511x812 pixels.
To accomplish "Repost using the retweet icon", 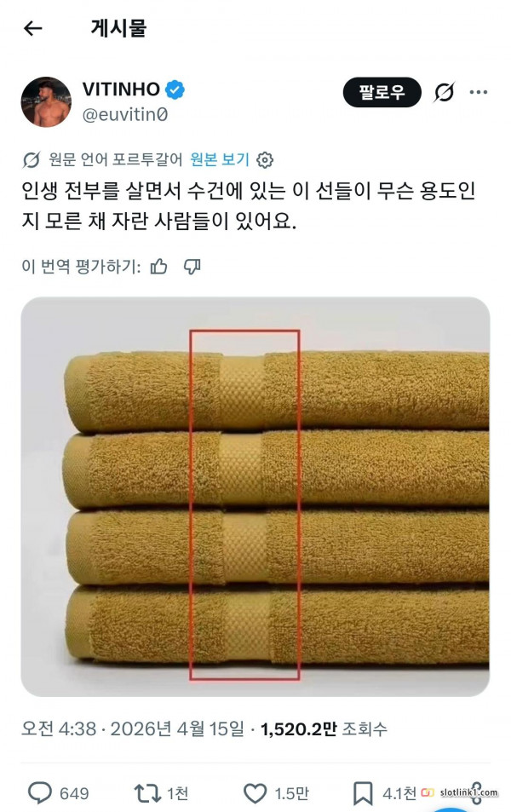I will [148, 793].
